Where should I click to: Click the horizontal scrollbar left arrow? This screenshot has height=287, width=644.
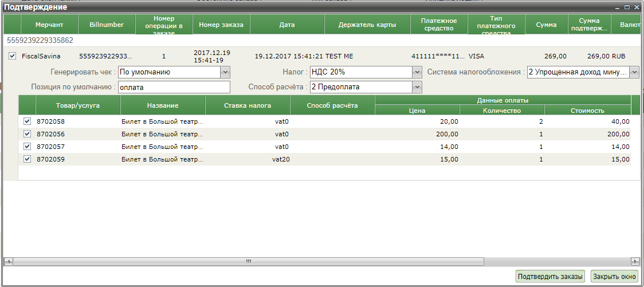tap(8, 261)
